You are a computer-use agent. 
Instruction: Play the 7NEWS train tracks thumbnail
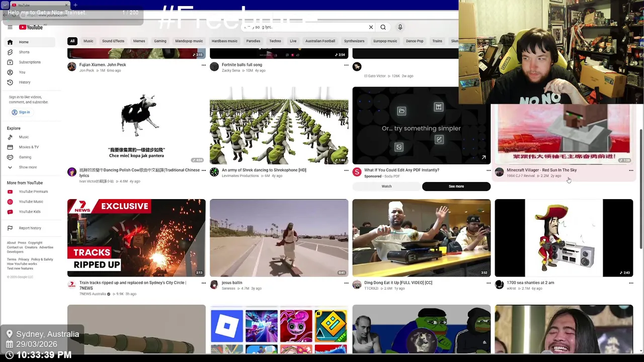136,238
